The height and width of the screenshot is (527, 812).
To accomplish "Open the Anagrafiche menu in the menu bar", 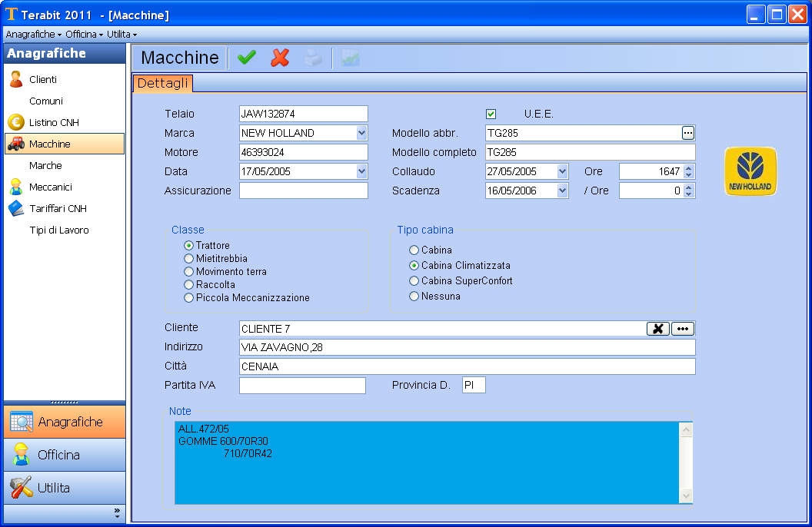I will tap(34, 34).
